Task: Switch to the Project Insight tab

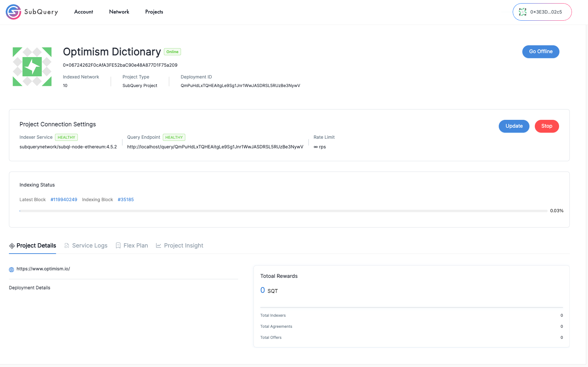Action: point(180,246)
